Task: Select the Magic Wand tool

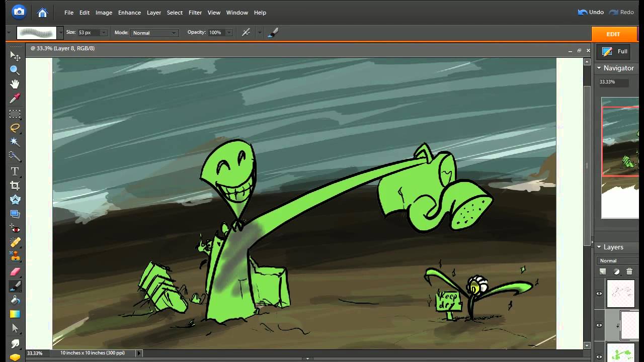Action: click(x=15, y=142)
